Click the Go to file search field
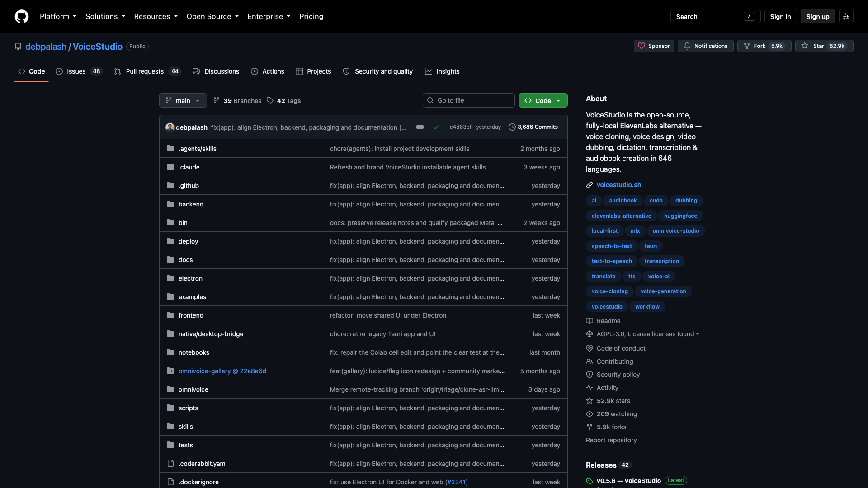This screenshot has height=488, width=868. click(x=469, y=100)
